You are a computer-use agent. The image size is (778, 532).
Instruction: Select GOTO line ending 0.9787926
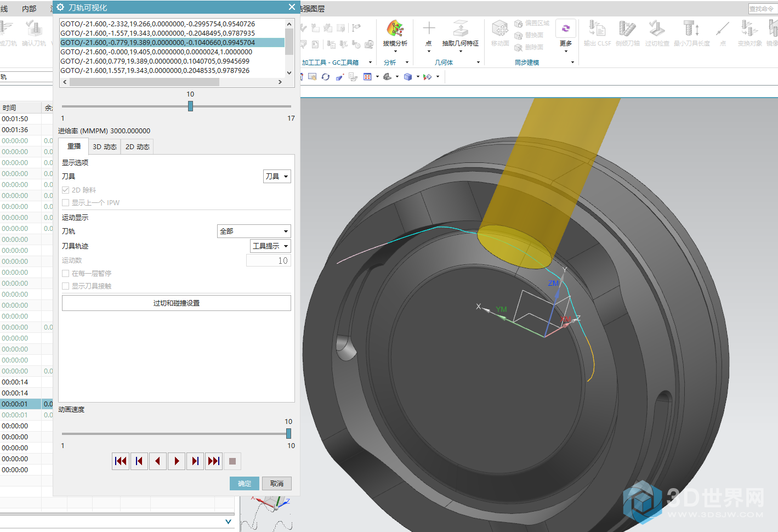point(172,70)
